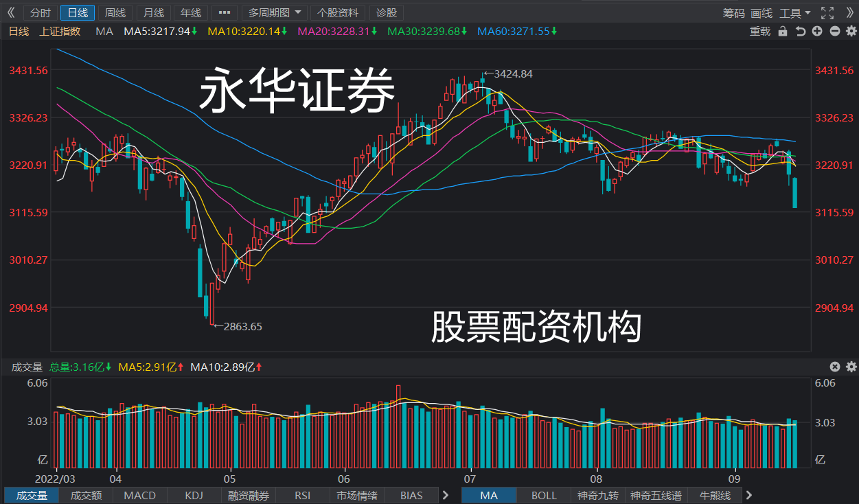
Task: Click volume MA10:2.89亿 value
Action: click(226, 367)
